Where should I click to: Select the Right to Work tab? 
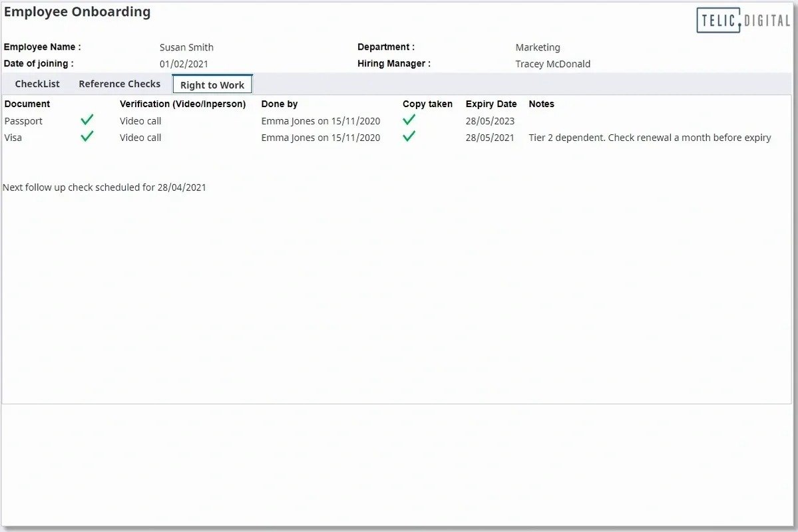[x=212, y=84]
